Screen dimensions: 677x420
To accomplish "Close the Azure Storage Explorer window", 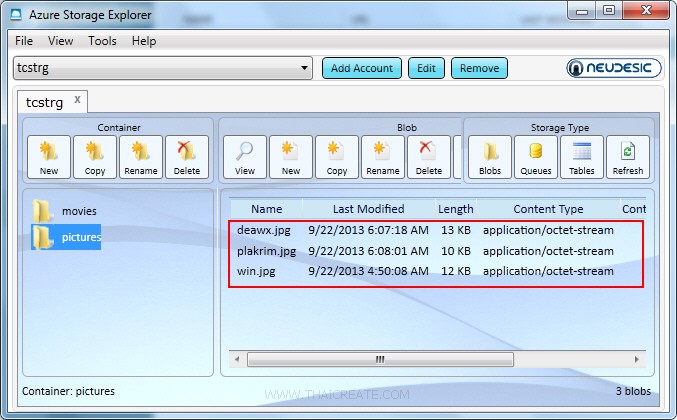I will [646, 11].
